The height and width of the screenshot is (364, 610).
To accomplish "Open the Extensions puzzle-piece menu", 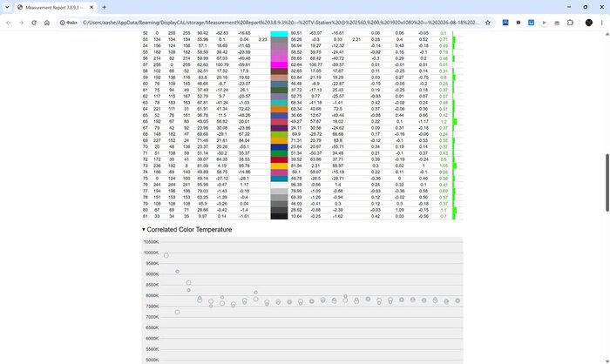I will (570, 23).
